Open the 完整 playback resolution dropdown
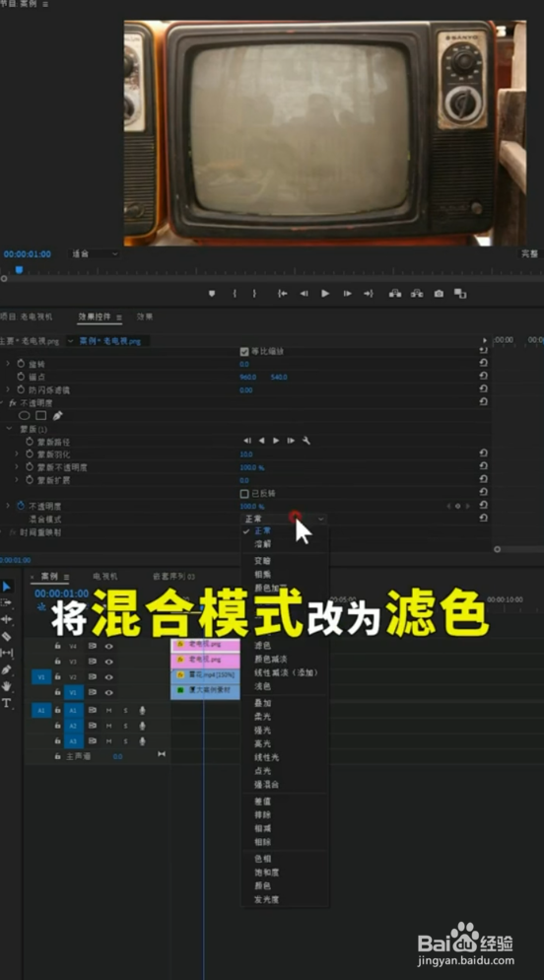This screenshot has height=980, width=544. [530, 253]
